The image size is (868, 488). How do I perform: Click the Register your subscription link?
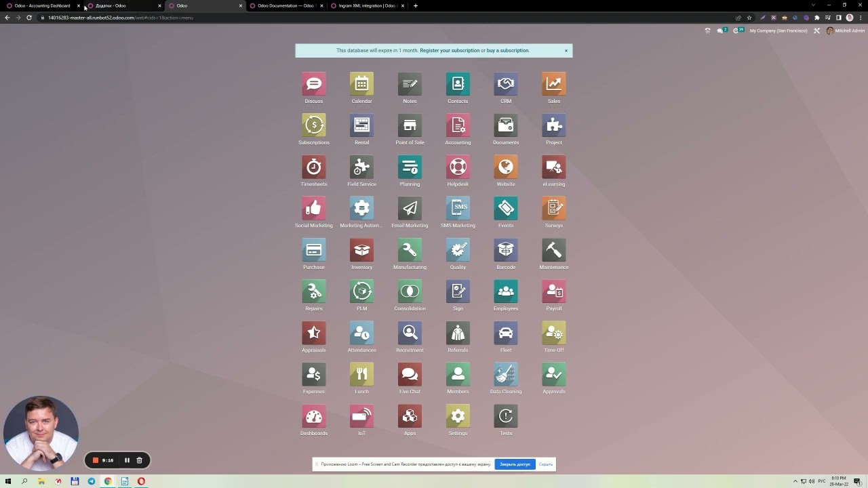(x=450, y=50)
